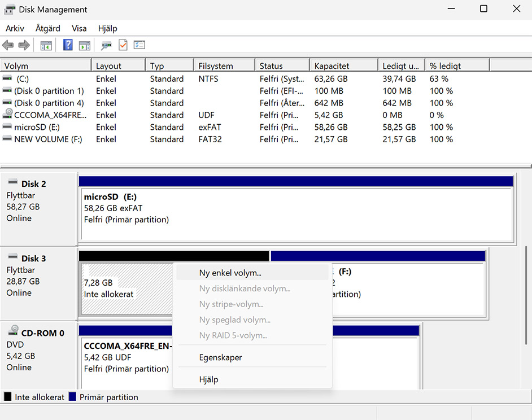This screenshot has width=532, height=420.
Task: Toggle the console tree pane toolbar icon
Action: point(46,45)
